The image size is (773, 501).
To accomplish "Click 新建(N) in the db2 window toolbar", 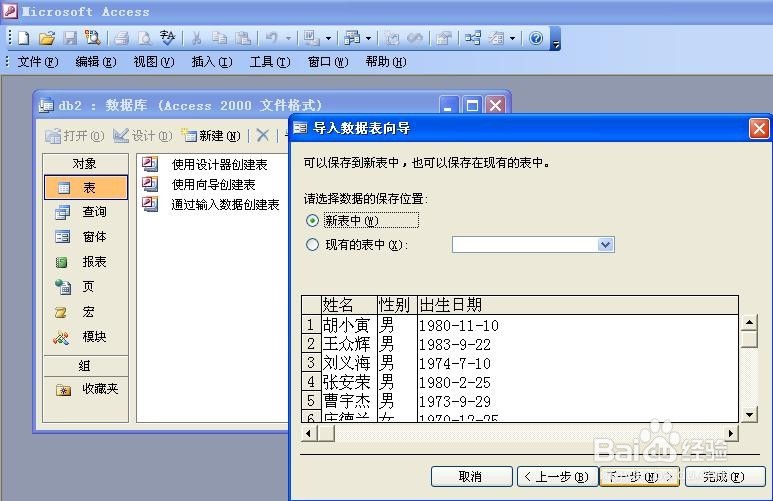I will [211, 135].
